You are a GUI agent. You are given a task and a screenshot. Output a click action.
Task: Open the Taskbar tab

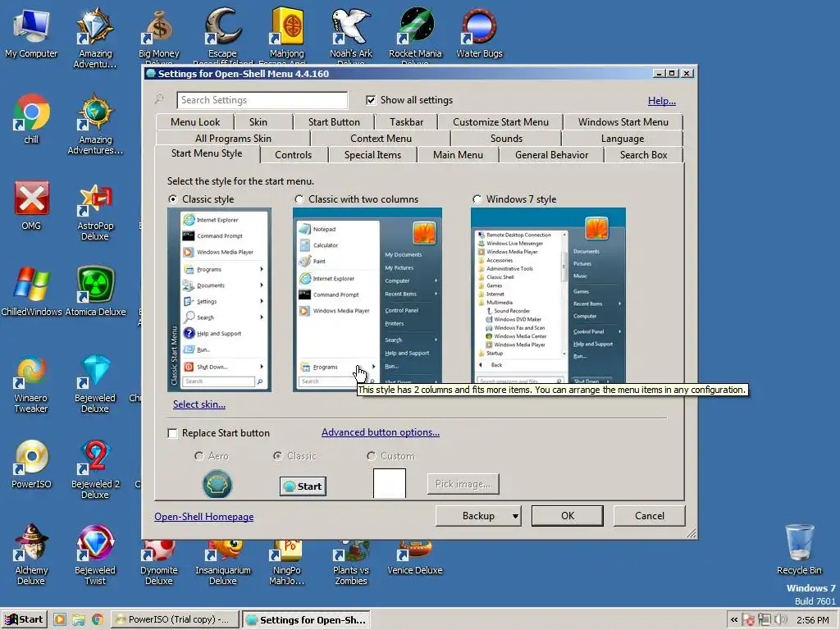(406, 122)
